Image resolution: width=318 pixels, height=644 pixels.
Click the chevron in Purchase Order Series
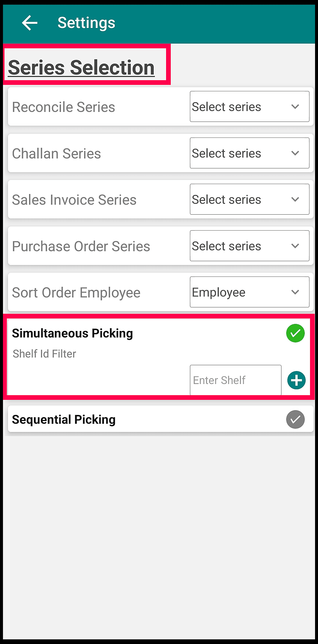click(x=295, y=246)
